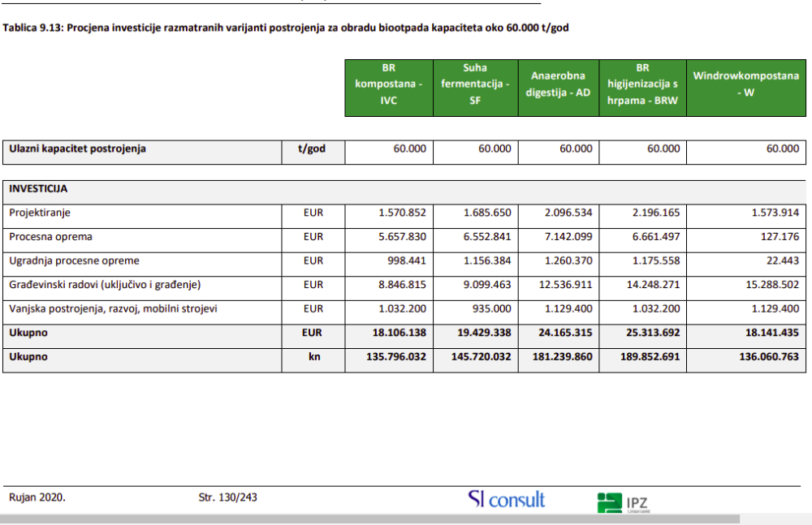Image resolution: width=812 pixels, height=525 pixels.
Task: Click the green IPZ logo
Action: [x=623, y=502]
